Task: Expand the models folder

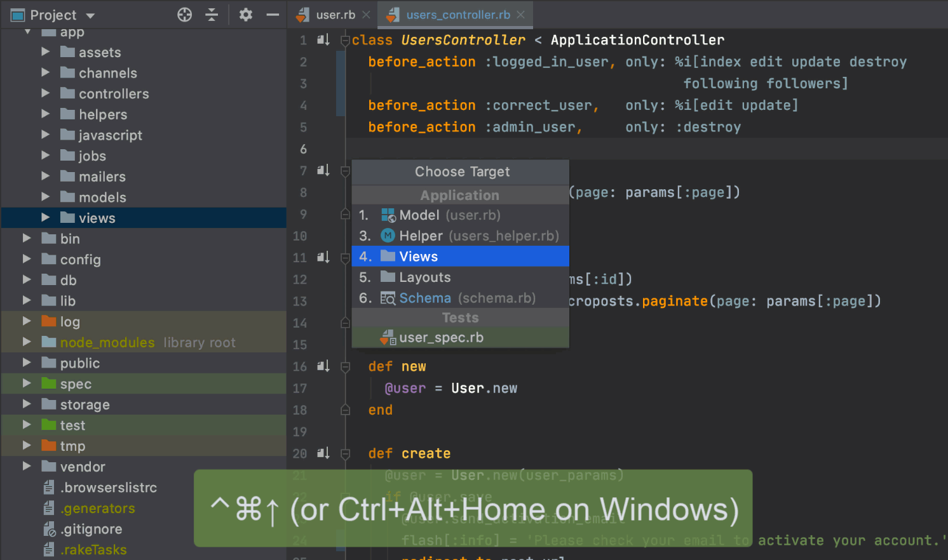Action: [45, 197]
